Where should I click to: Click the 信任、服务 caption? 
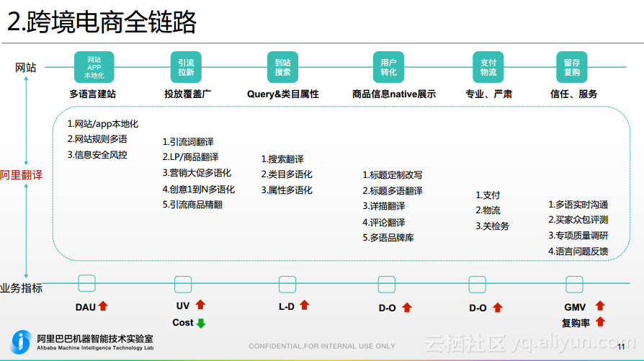point(574,94)
